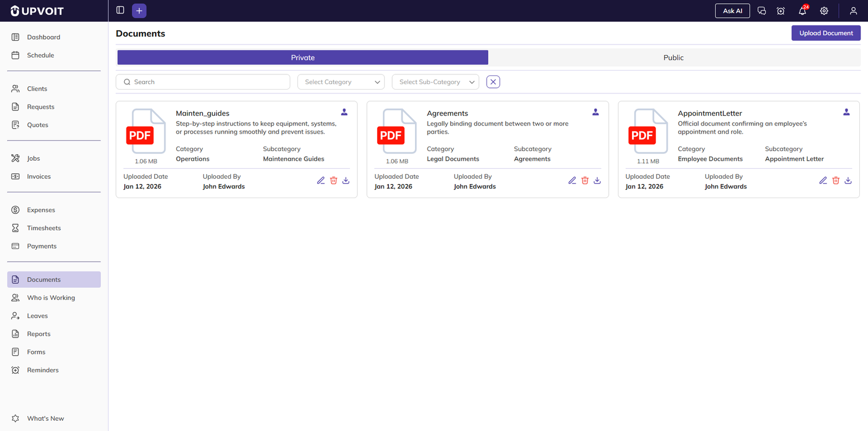Switch to the Private tab
This screenshot has height=431, width=868.
pos(303,58)
